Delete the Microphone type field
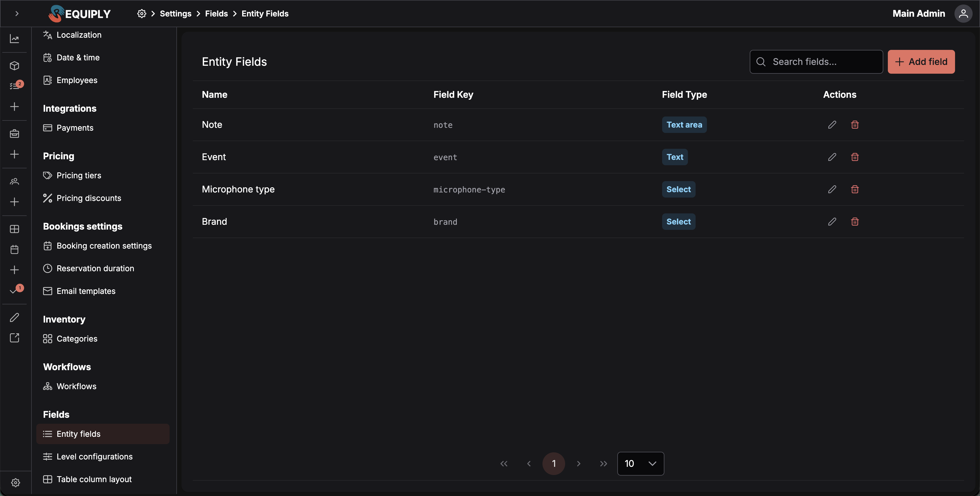This screenshot has height=496, width=980. [855, 189]
